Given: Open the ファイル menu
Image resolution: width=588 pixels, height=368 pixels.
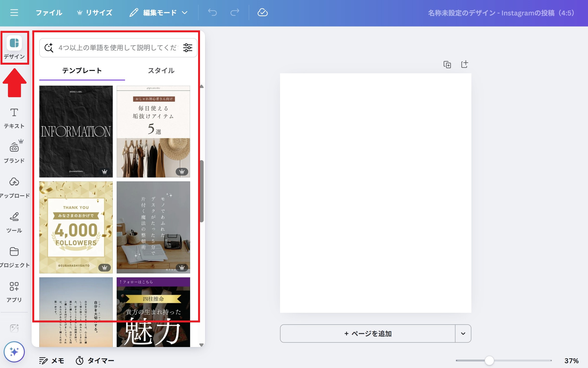Looking at the screenshot, I should (x=49, y=13).
